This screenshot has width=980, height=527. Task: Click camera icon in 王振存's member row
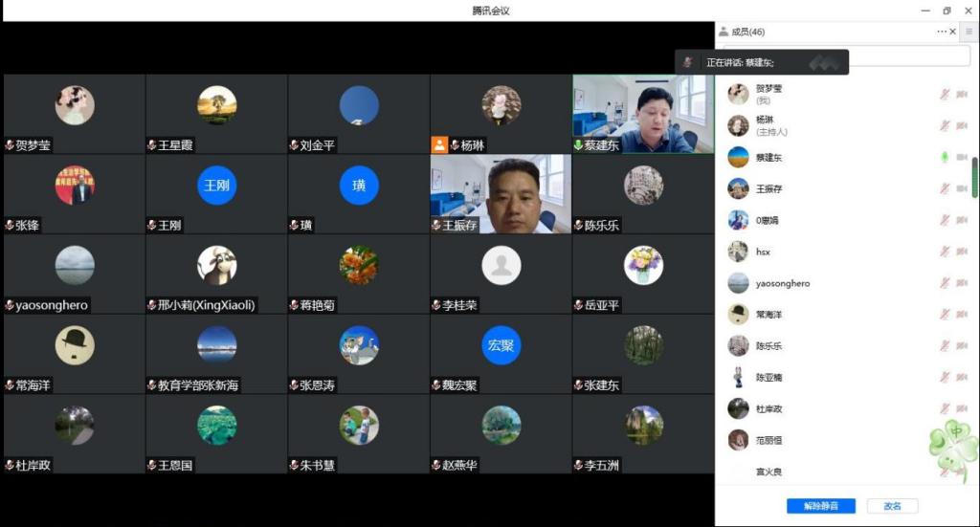pyautogui.click(x=962, y=188)
